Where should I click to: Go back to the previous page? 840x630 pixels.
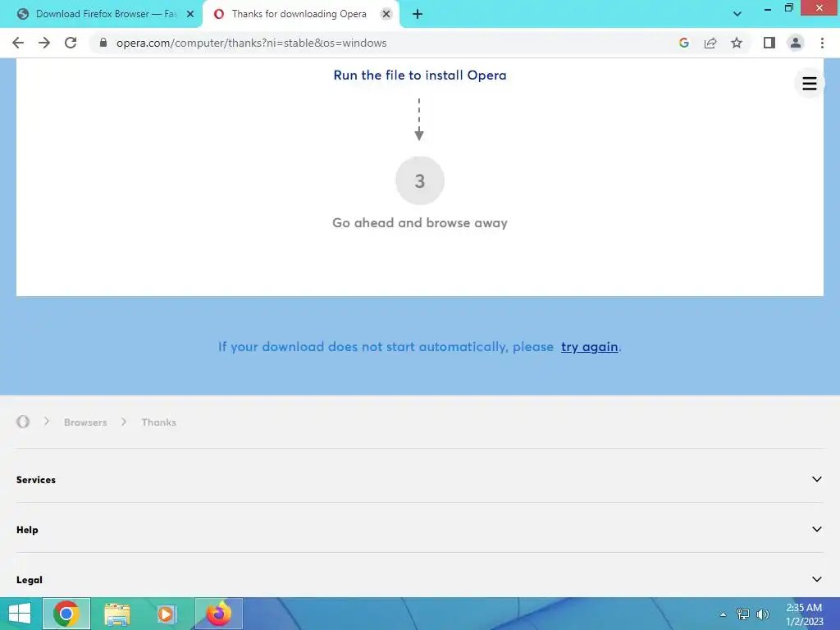18,43
